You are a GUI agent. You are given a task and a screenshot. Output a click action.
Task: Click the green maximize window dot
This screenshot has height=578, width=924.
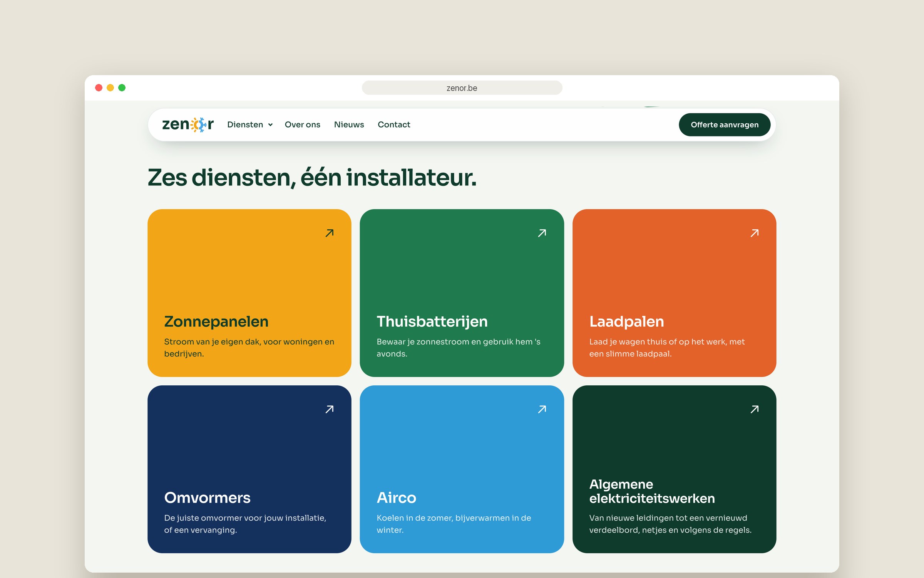click(122, 88)
